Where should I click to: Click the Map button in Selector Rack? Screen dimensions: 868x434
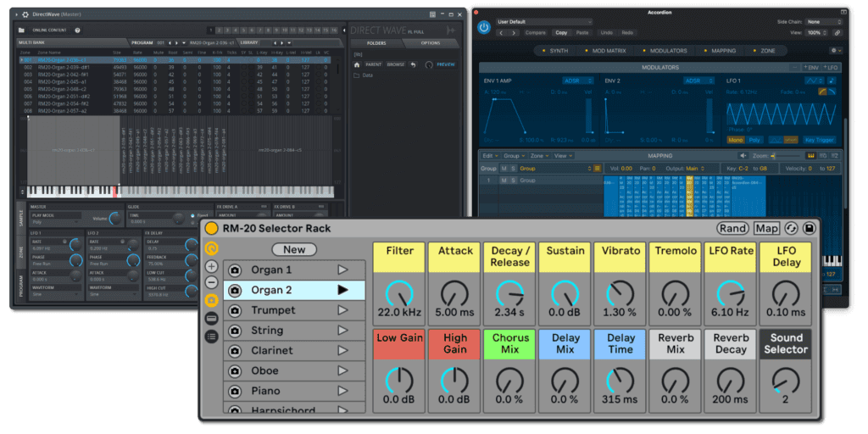766,228
